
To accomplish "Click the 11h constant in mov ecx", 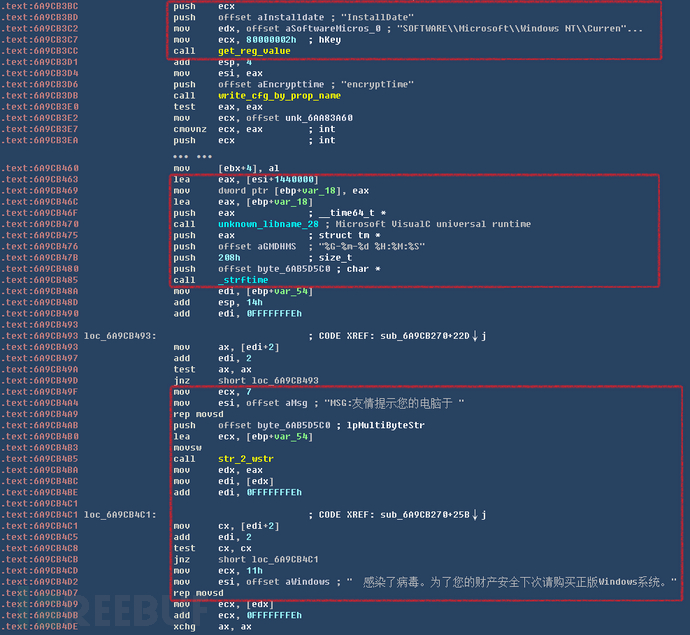I will [254, 571].
